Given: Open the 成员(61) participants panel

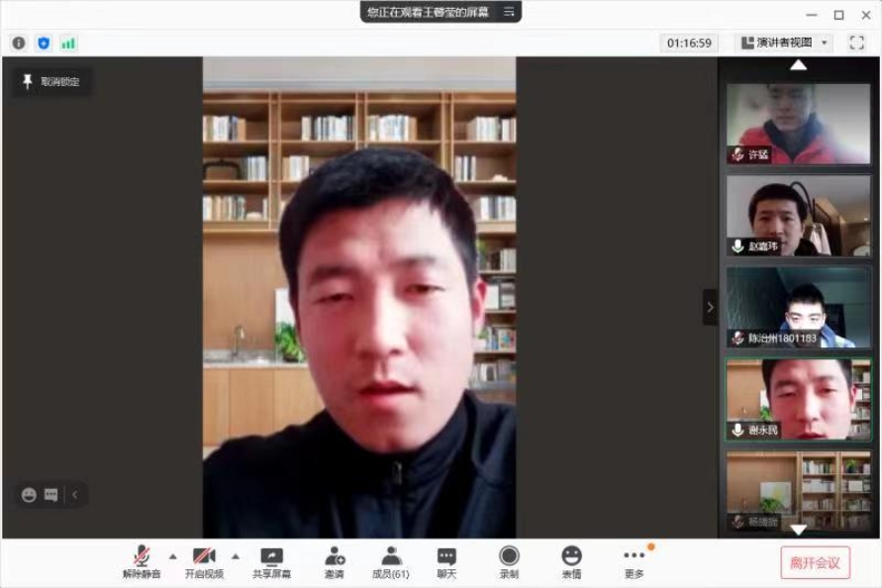Looking at the screenshot, I should (x=391, y=562).
